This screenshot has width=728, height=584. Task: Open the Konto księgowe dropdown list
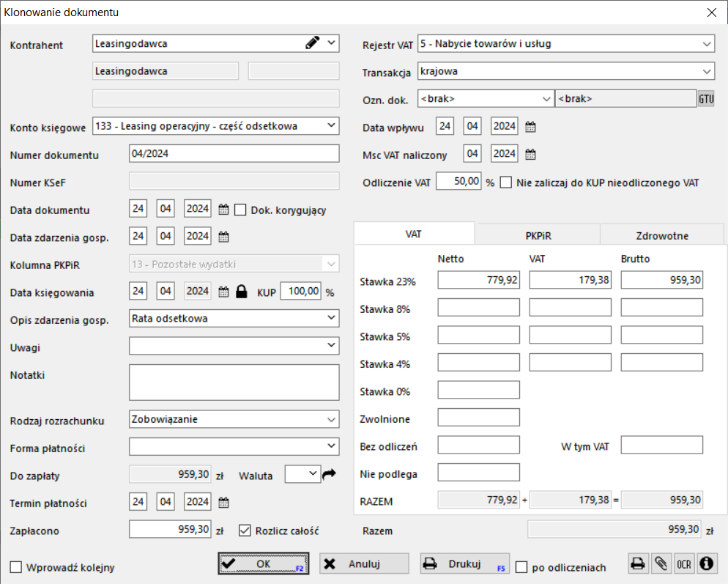pyautogui.click(x=331, y=126)
